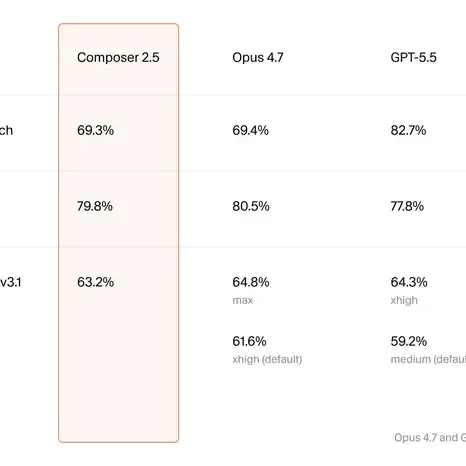The width and height of the screenshot is (466, 466).
Task: Click the 'medium (default)' label
Action: point(428,359)
